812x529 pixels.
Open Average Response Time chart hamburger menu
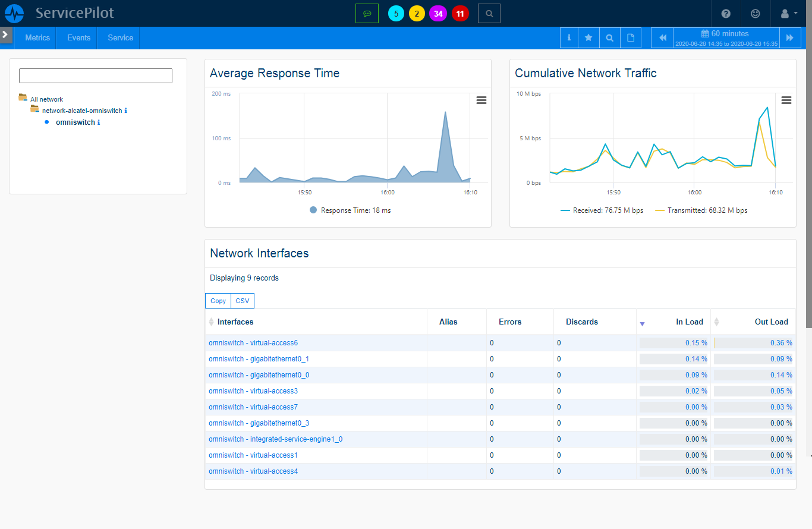pos(481,100)
